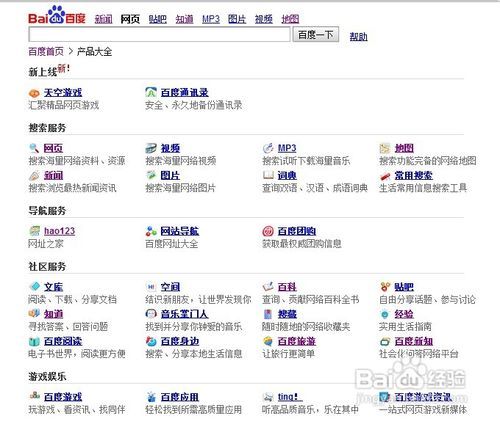Click the 网页 magnifier icon
The height and width of the screenshot is (427, 500).
tap(34, 148)
